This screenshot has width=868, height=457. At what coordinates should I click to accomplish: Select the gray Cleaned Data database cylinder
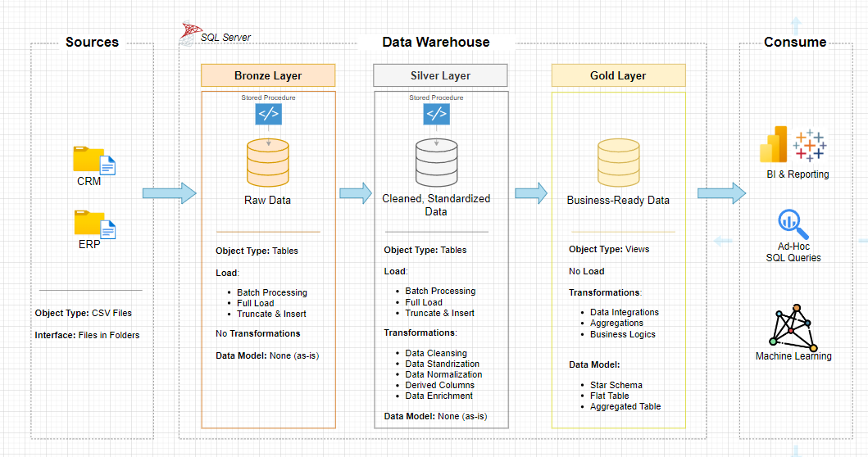(x=436, y=162)
